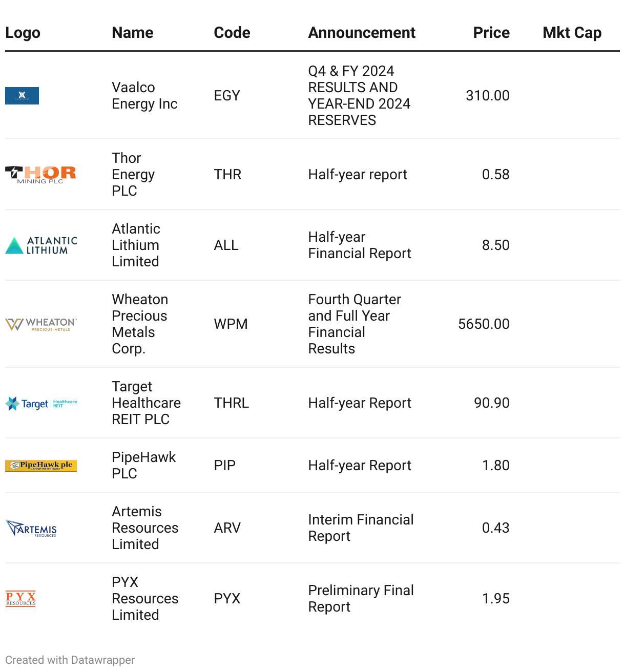Click the Artemis Resources logo

click(x=31, y=528)
